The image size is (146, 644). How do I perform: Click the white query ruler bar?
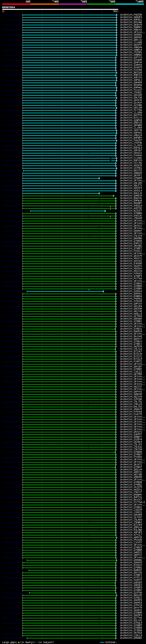click(x=60, y=10)
